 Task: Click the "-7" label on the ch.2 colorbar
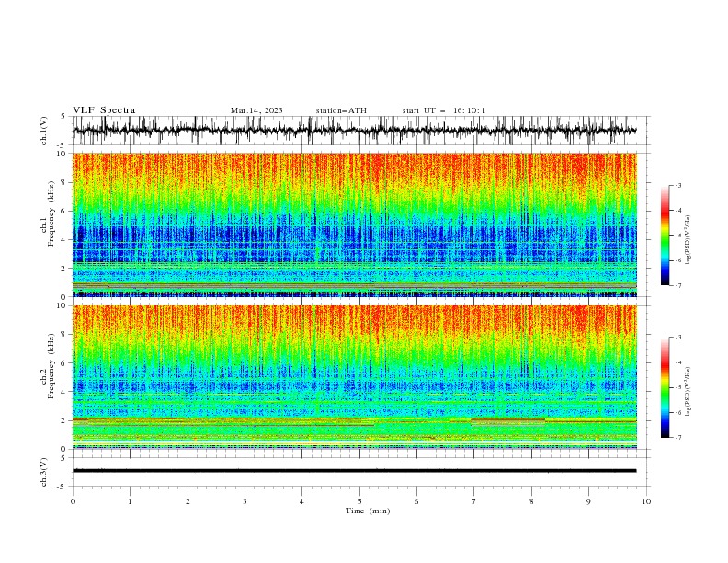678,437
